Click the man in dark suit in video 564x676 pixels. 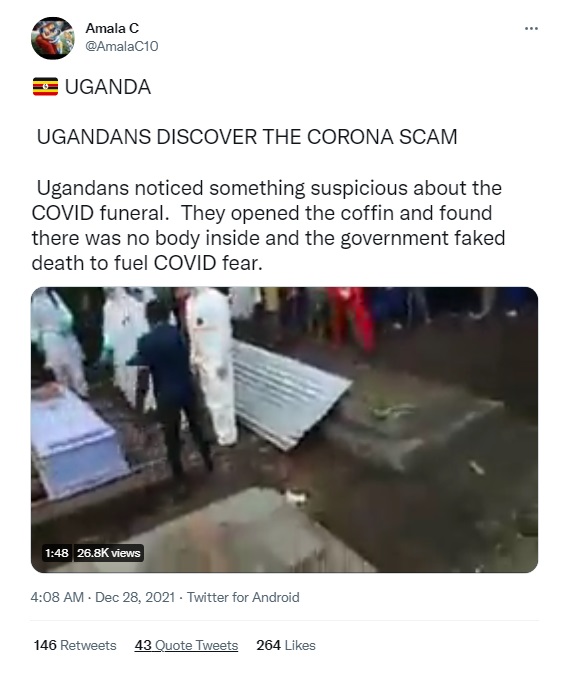[x=172, y=390]
